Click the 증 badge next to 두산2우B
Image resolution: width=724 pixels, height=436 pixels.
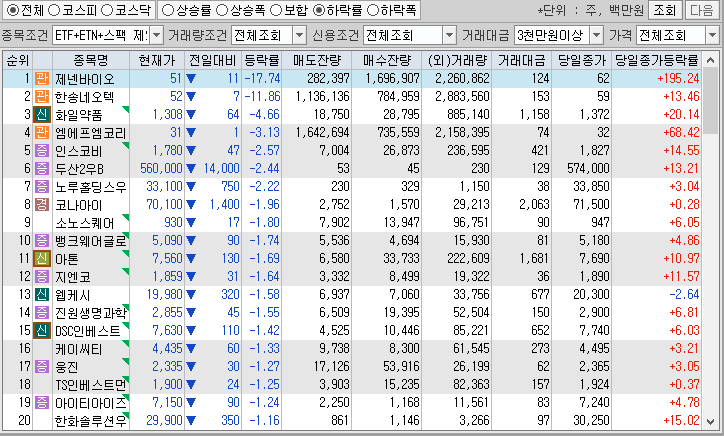click(42, 169)
